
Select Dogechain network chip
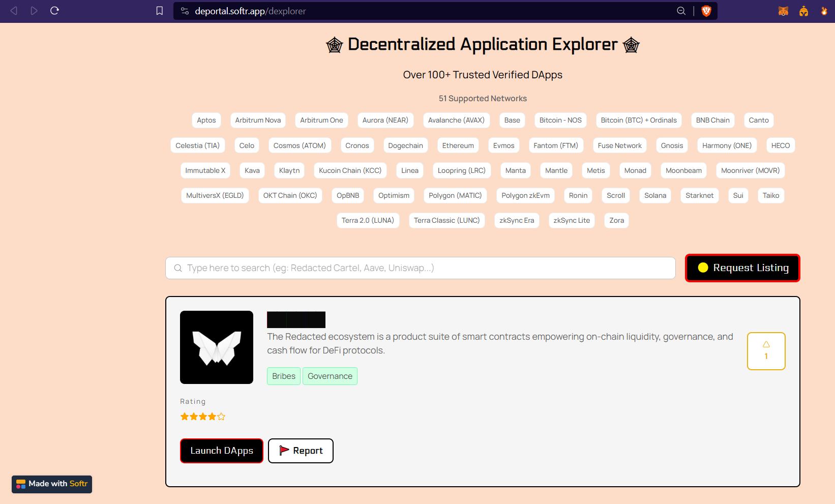(405, 145)
